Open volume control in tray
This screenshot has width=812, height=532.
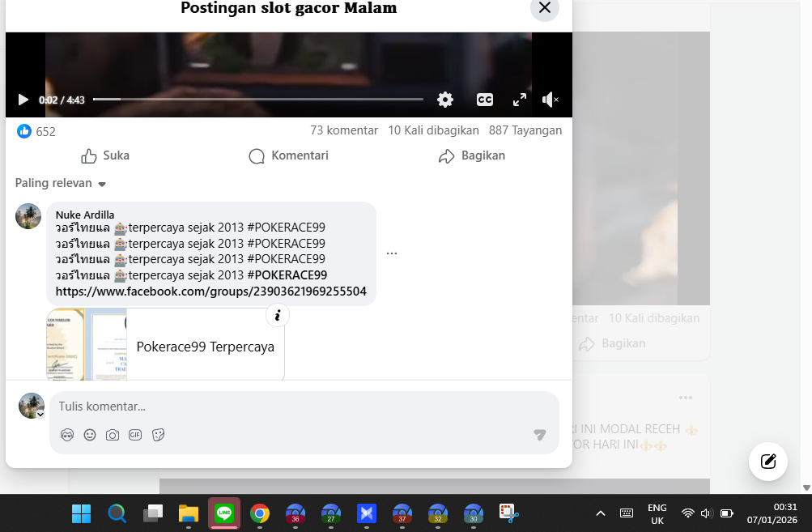tap(707, 513)
